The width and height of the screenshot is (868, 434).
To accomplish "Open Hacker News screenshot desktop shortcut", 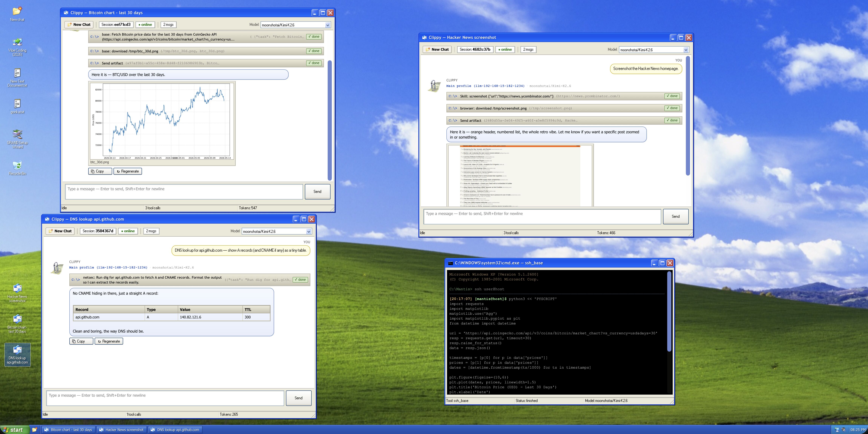I will click(x=17, y=293).
